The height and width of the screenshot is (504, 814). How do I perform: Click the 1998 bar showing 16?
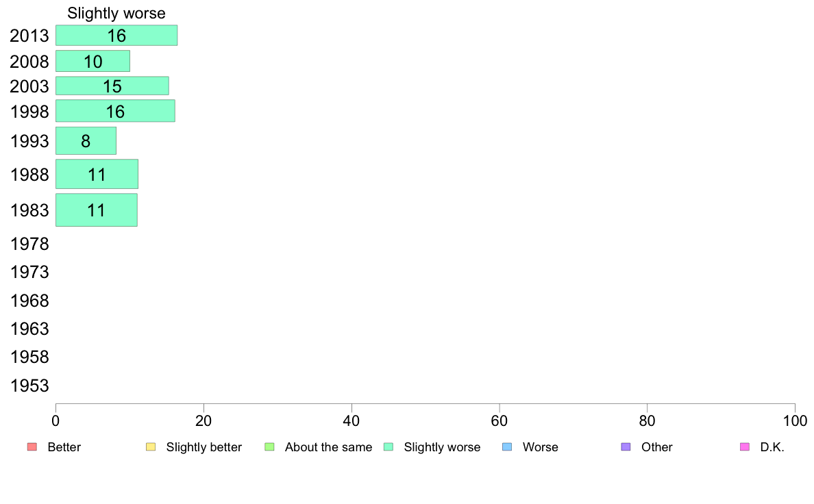point(115,111)
